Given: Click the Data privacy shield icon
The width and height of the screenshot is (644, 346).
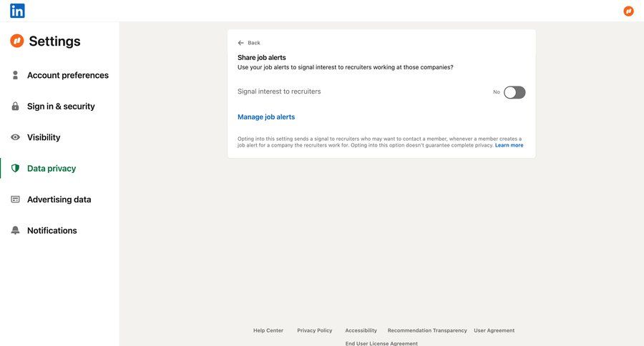Looking at the screenshot, I should click(15, 169).
